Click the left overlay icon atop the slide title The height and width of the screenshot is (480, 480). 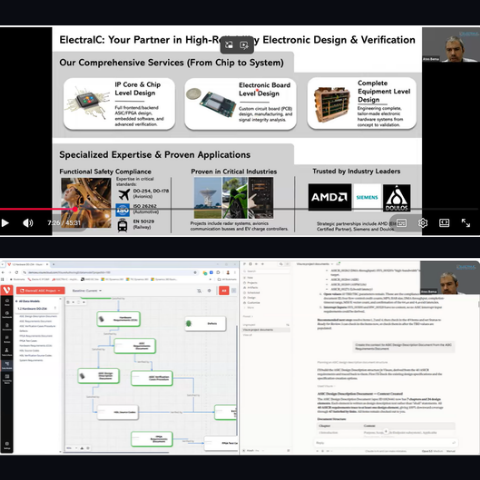point(229,45)
